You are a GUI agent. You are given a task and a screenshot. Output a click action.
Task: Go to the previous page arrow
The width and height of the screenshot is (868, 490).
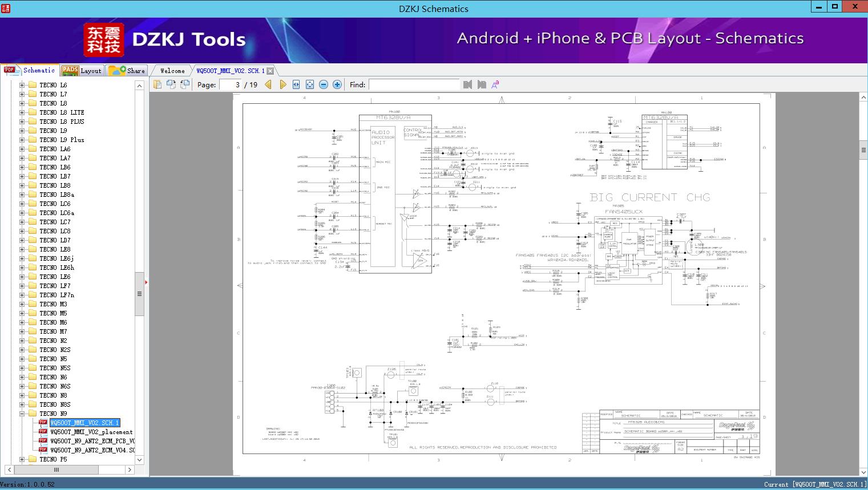[x=268, y=84]
